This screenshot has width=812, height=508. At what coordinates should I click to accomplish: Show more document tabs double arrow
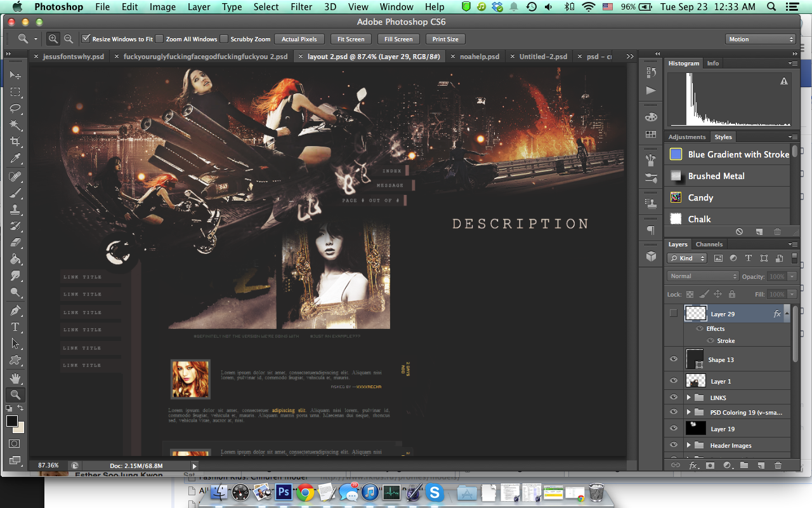(630, 57)
